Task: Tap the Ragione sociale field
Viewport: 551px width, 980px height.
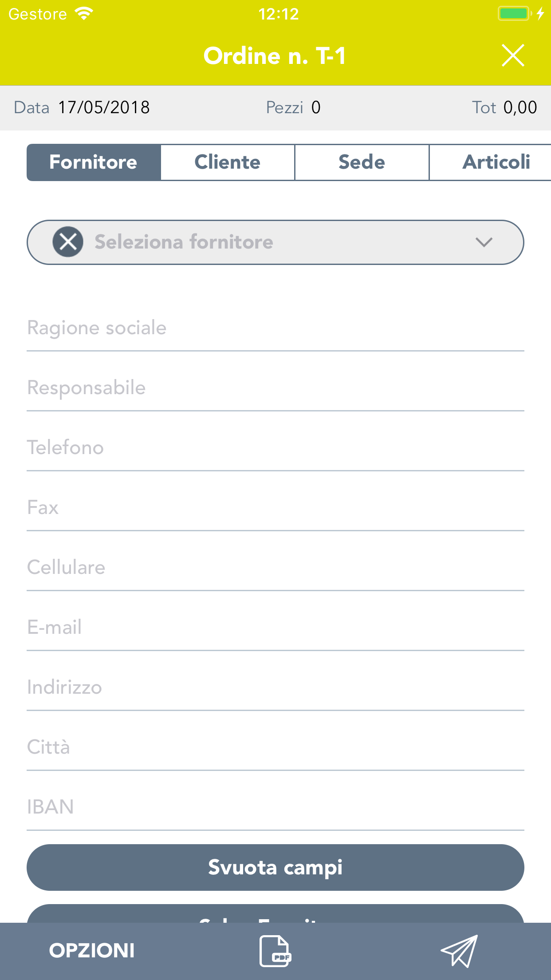Action: tap(275, 328)
